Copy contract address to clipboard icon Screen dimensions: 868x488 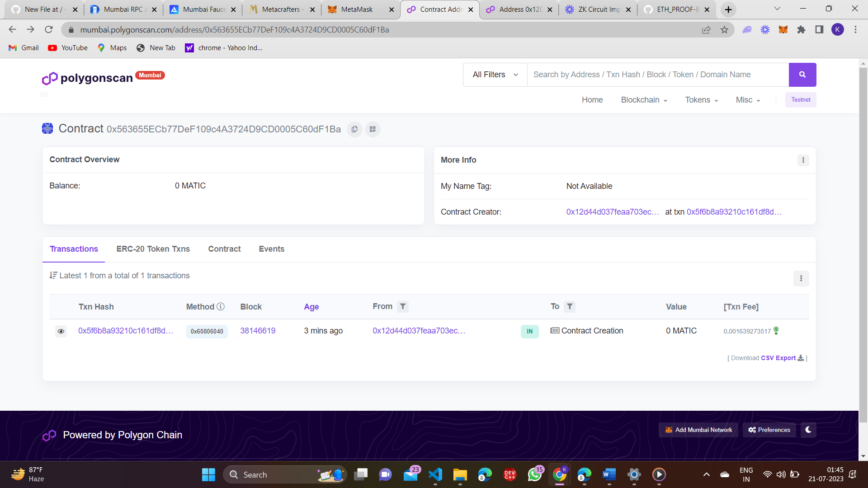point(354,129)
